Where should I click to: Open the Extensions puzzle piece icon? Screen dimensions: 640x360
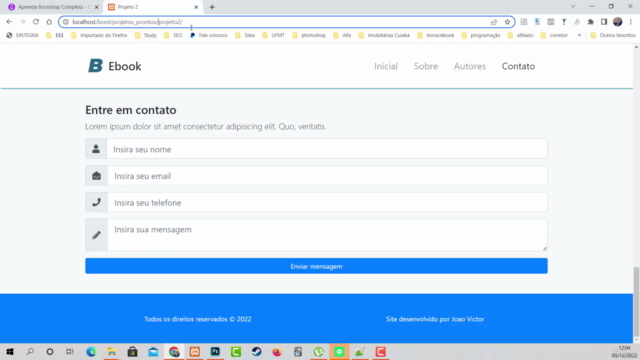591,22
